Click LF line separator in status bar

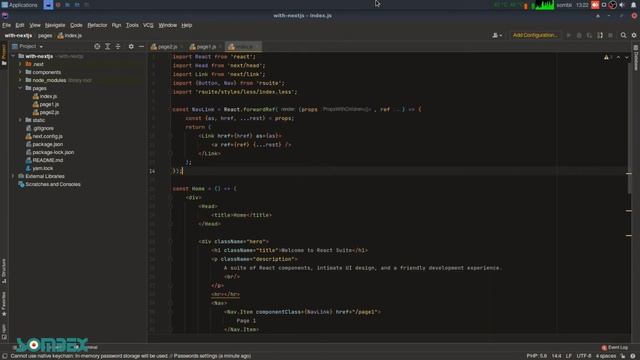(x=569, y=356)
